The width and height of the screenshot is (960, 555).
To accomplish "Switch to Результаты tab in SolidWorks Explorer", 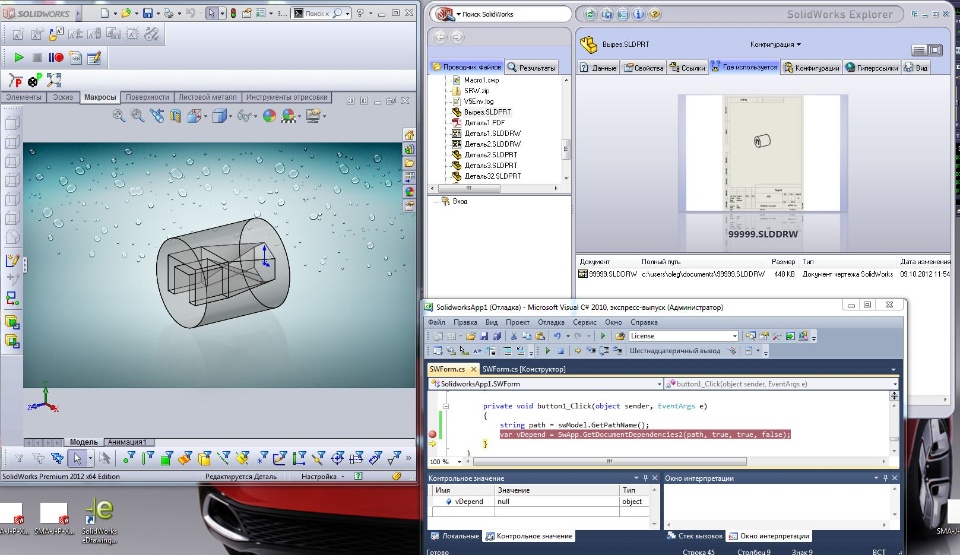I will (531, 67).
